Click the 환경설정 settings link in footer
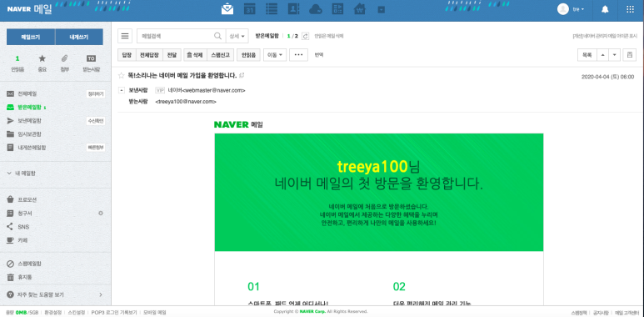The image size is (644, 317). click(53, 313)
